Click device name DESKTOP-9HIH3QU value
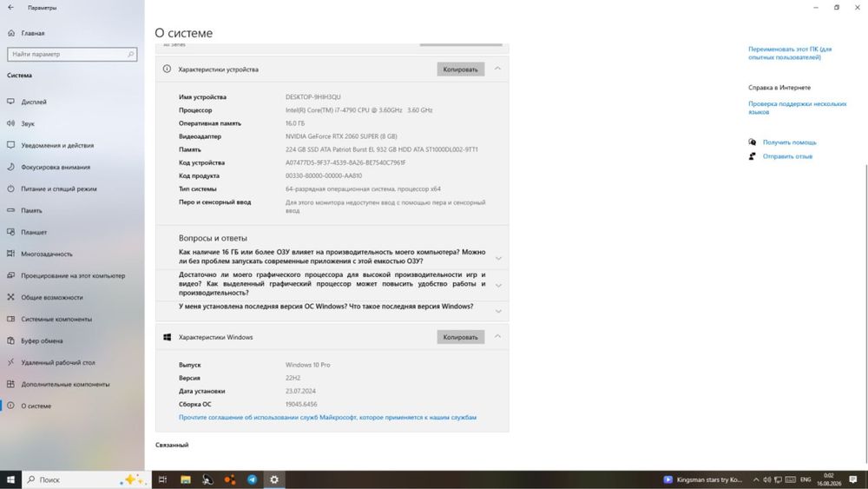The image size is (868, 489). [x=312, y=97]
